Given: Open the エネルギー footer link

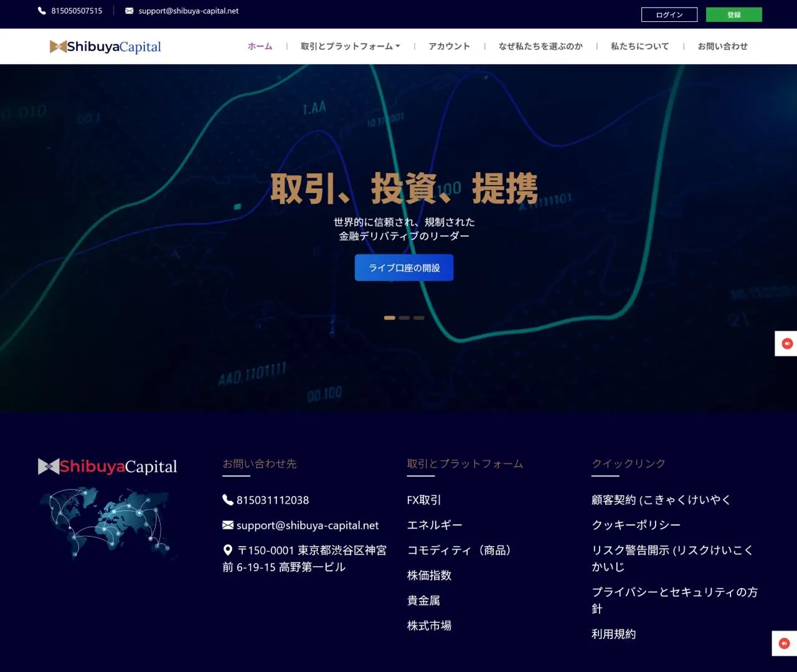Looking at the screenshot, I should click(x=435, y=525).
